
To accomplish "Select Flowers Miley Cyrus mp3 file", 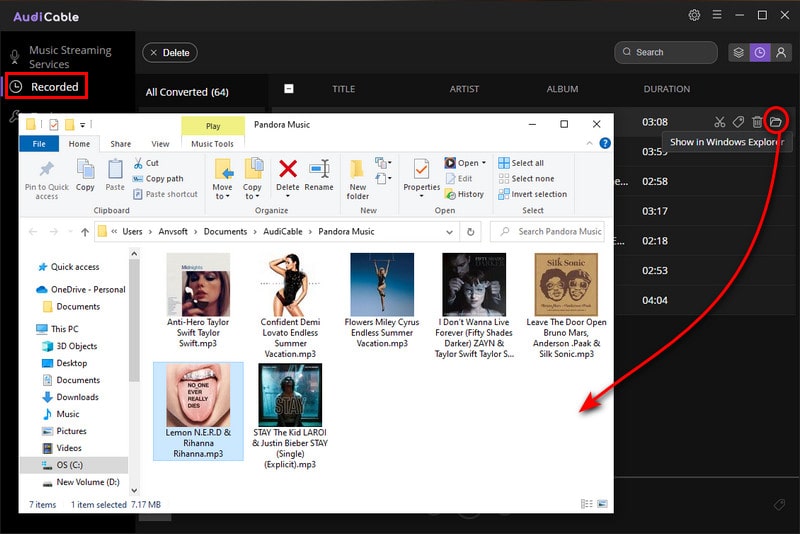I will coord(382,301).
